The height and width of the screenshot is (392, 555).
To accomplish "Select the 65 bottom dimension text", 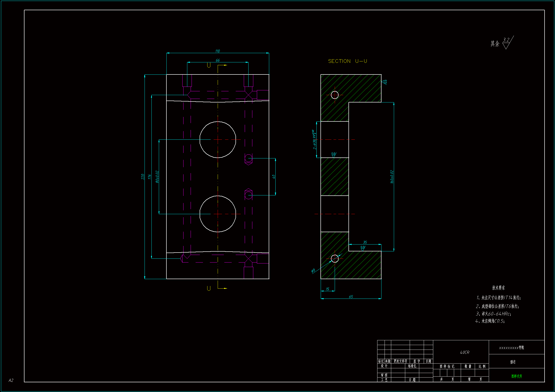I will coord(351,297).
